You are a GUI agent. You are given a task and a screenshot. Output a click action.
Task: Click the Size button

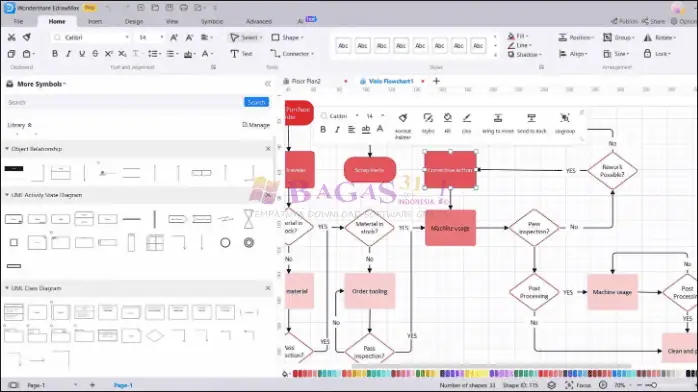tap(617, 54)
